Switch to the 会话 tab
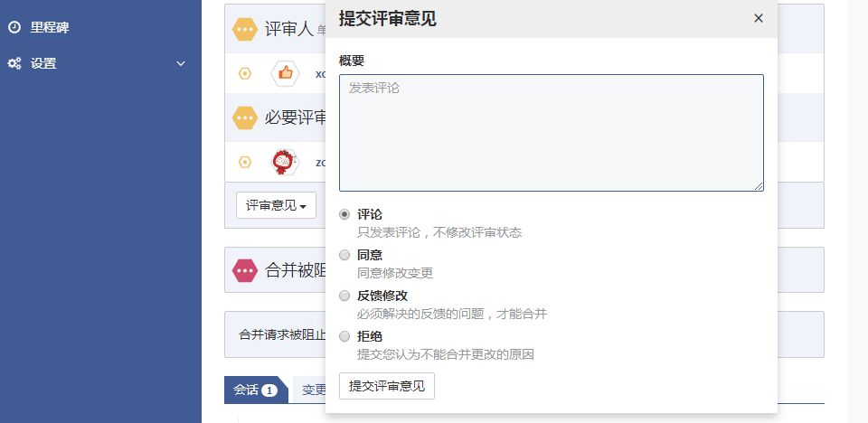Screen dimensions: 868x423 255,390
